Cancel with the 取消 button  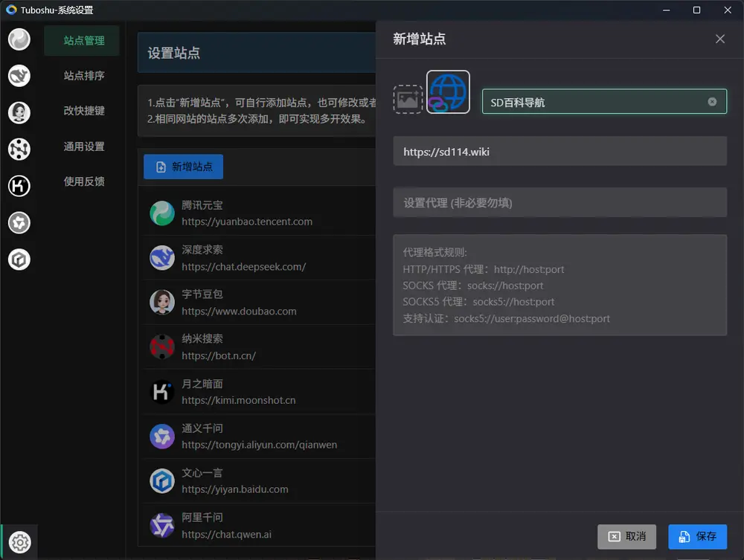point(626,536)
